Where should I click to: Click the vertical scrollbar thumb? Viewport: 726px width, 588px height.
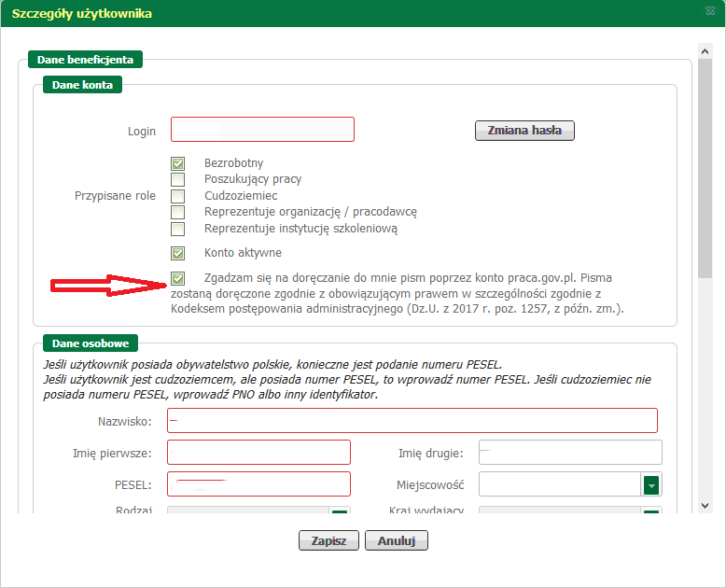pos(705,169)
